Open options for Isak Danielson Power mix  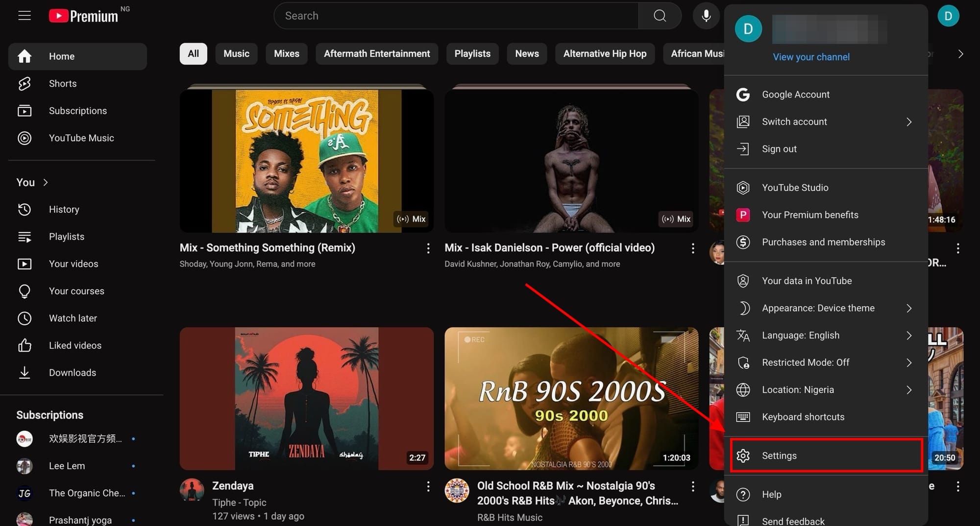point(693,248)
